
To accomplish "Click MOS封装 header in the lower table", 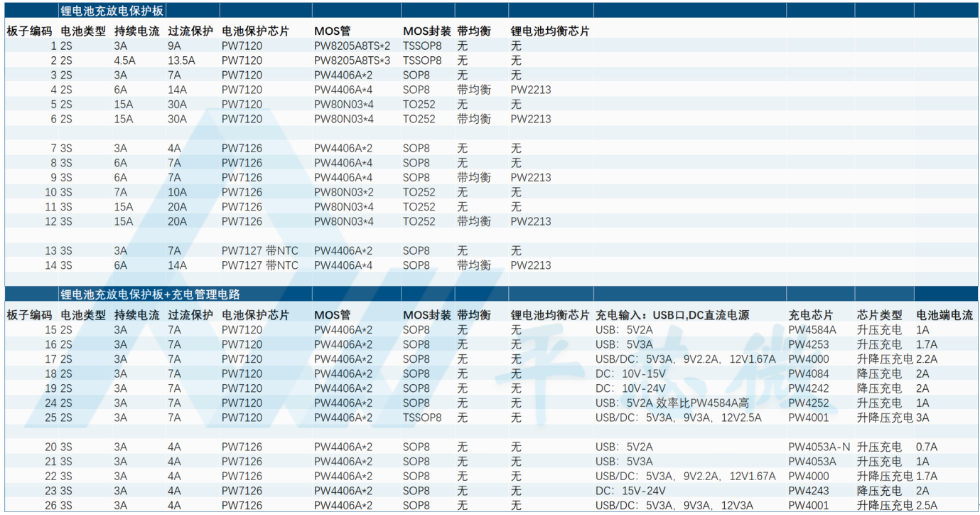I will click(427, 315).
